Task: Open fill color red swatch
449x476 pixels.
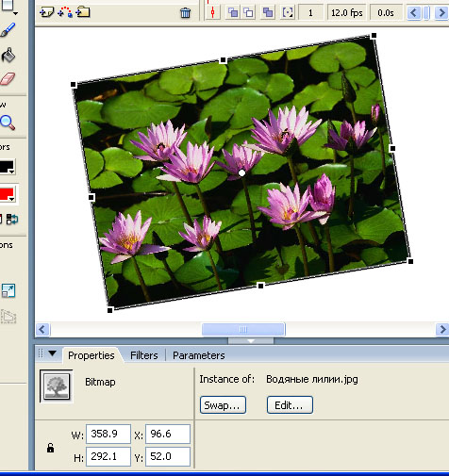Action: [x=7, y=194]
